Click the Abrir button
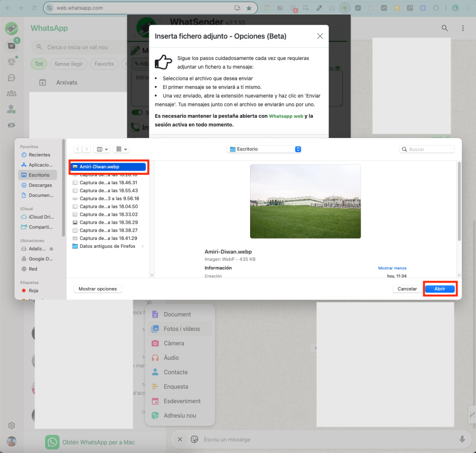 tap(439, 289)
